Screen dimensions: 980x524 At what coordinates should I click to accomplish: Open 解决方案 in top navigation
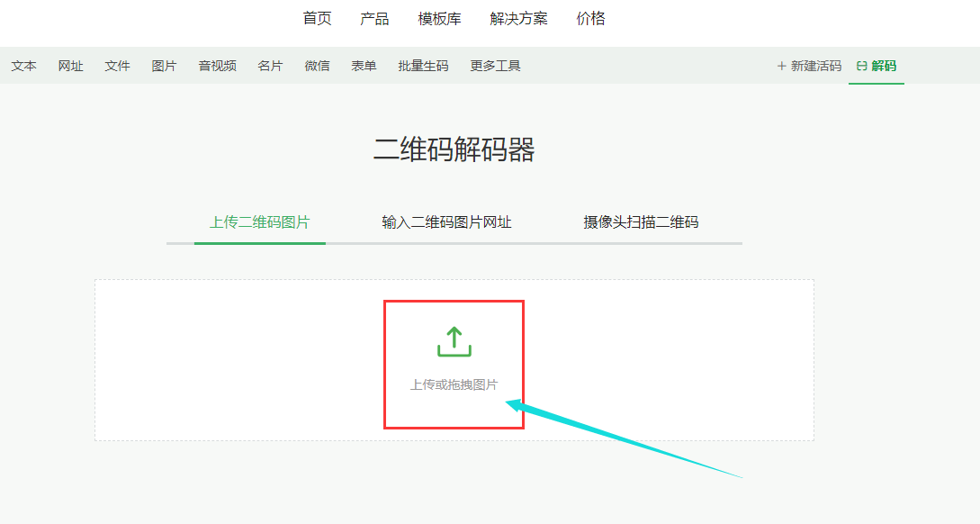coord(518,19)
